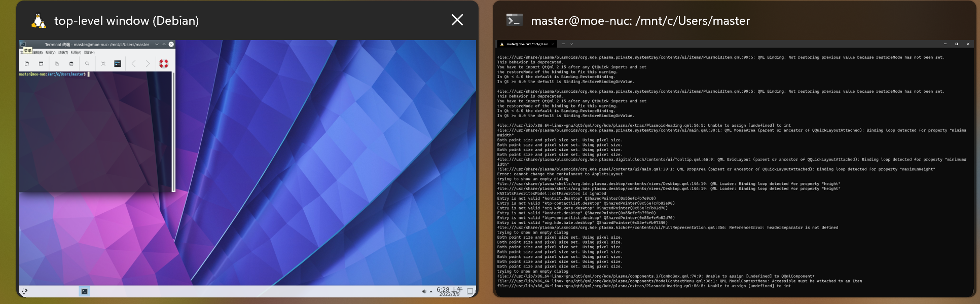This screenshot has width=980, height=304.
Task: Open the 帮助(H) menu in Debian terminal
Action: coord(89,52)
